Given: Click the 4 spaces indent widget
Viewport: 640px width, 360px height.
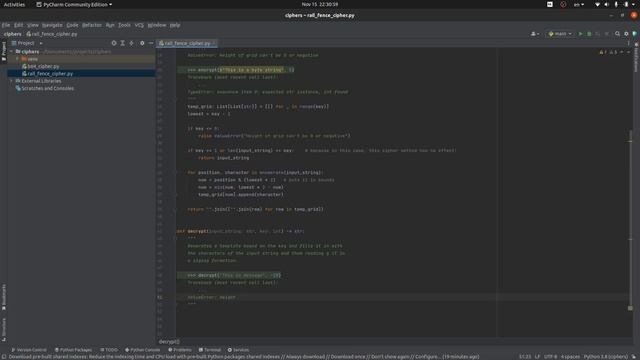Looking at the screenshot, I should pyautogui.click(x=570, y=357).
